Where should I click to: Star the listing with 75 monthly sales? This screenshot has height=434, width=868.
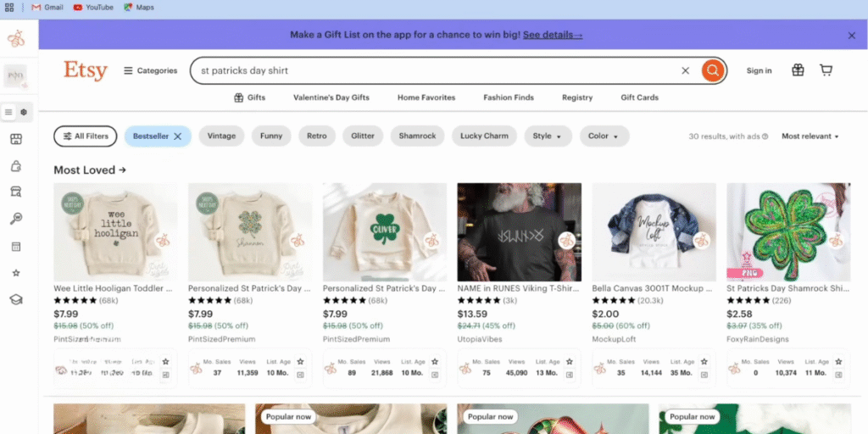(569, 361)
